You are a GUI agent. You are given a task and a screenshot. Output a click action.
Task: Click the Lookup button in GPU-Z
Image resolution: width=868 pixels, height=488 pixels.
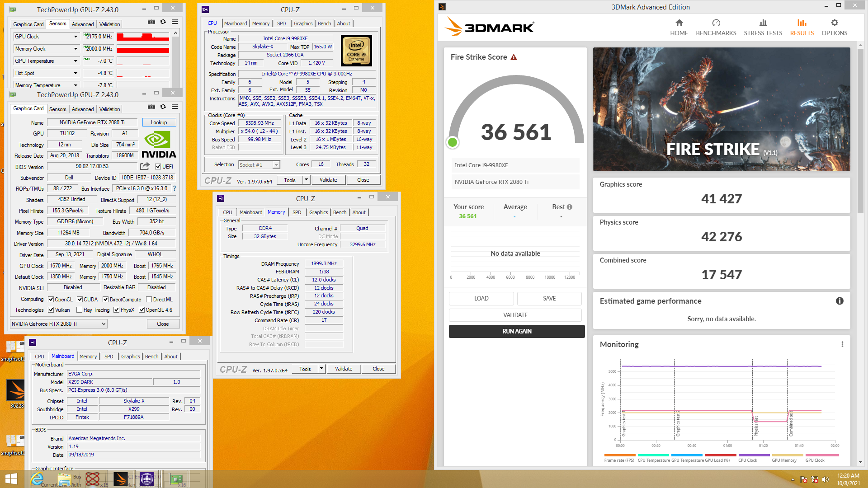pyautogui.click(x=159, y=122)
